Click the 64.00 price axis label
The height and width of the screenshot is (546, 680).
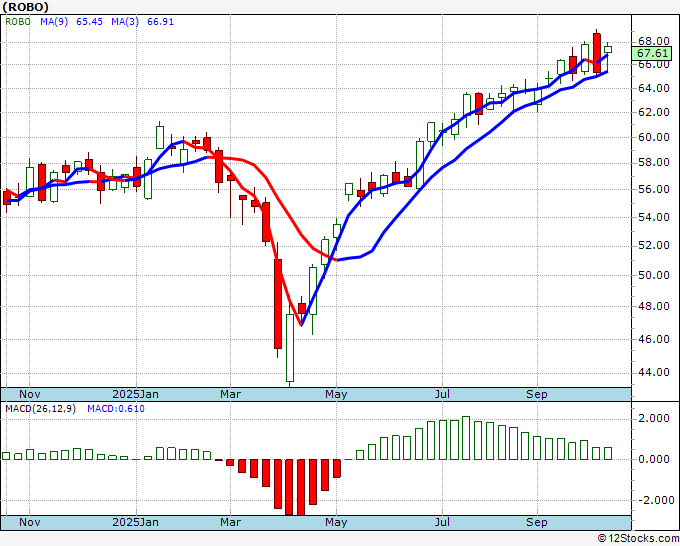point(654,88)
